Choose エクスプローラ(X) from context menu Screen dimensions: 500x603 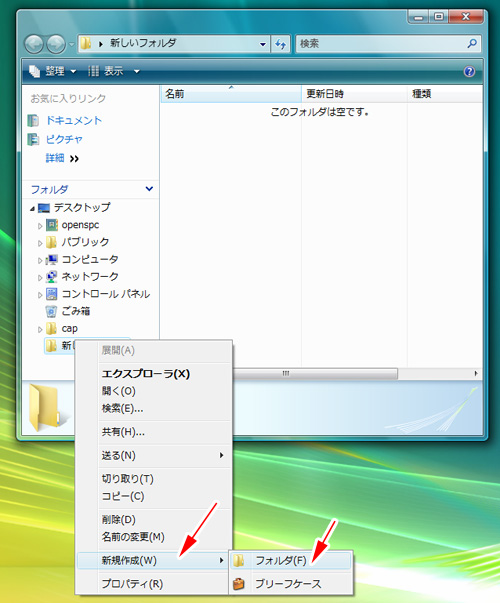(153, 374)
